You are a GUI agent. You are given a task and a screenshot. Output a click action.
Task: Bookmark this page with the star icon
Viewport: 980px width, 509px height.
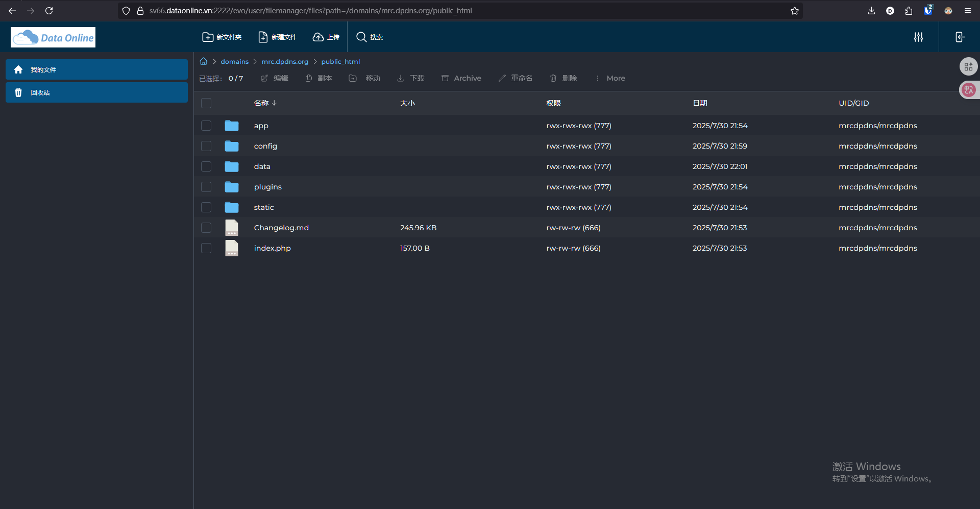tap(795, 11)
